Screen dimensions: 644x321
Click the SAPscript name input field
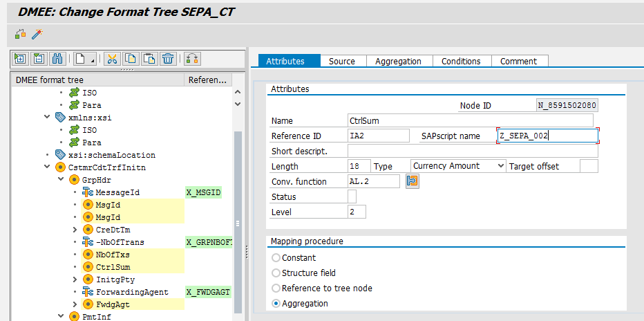tap(547, 136)
